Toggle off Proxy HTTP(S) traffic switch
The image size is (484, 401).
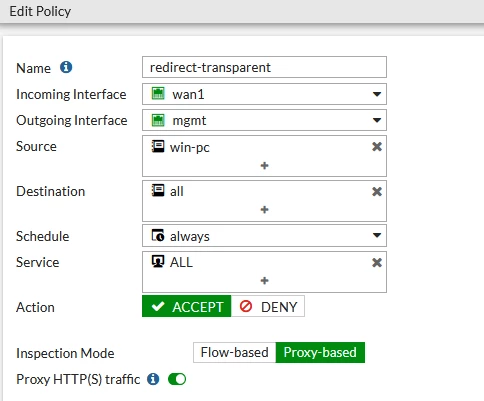[x=177, y=379]
